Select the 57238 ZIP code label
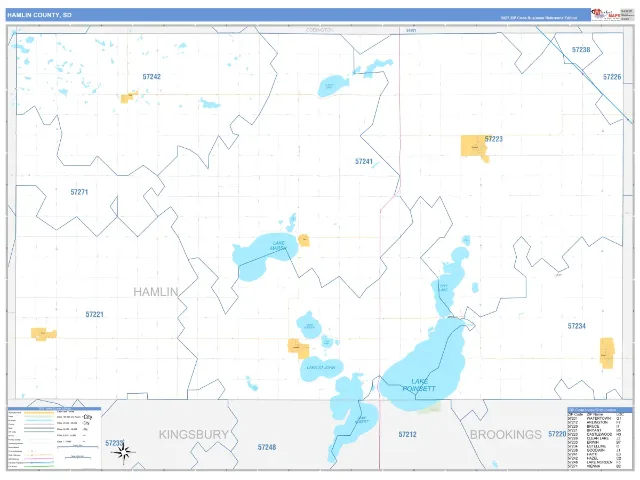Screen dimensions: 640x480 581,50
